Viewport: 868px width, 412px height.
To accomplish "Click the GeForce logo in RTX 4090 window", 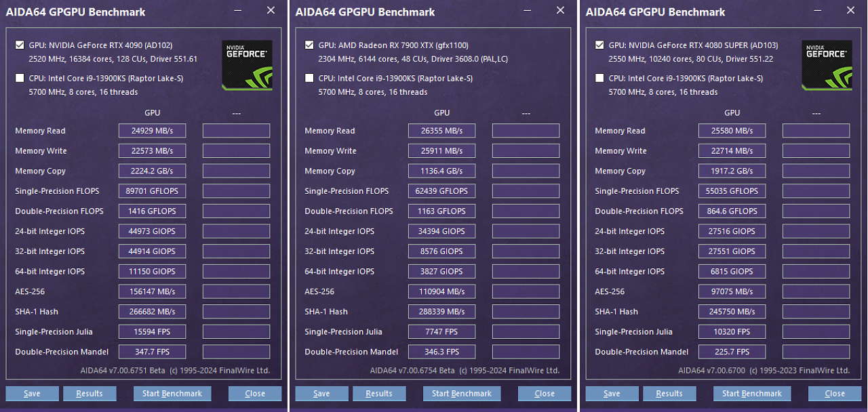I will tap(247, 65).
